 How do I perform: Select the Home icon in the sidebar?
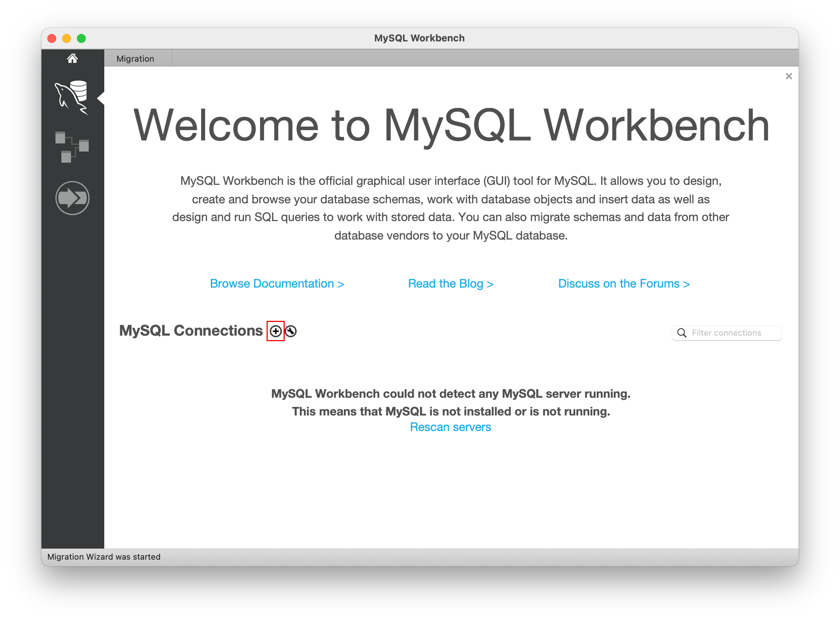[72, 58]
